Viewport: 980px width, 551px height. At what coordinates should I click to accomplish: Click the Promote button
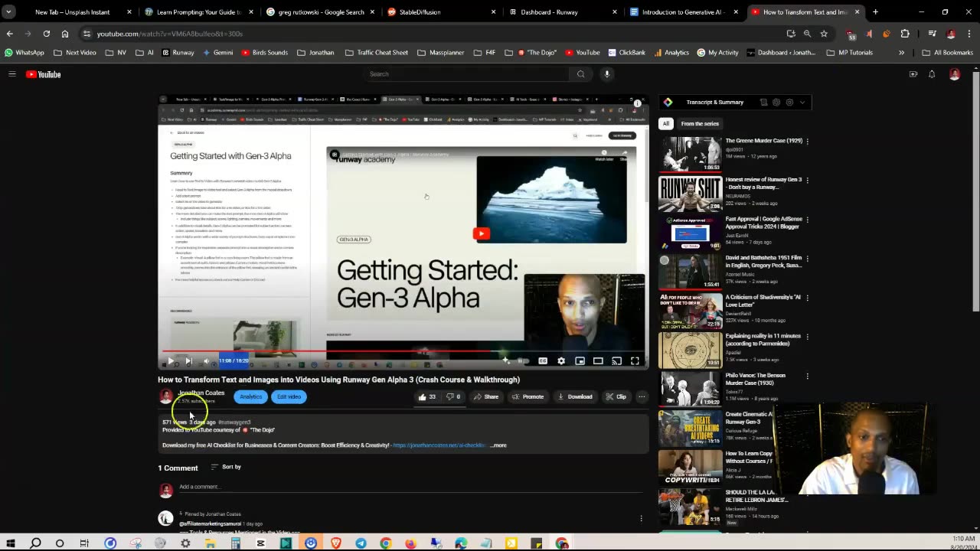(528, 396)
